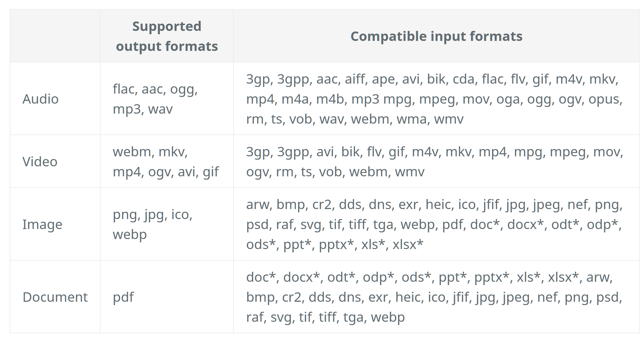Select the "Video" row label
The height and width of the screenshot is (339, 644).
click(x=40, y=162)
